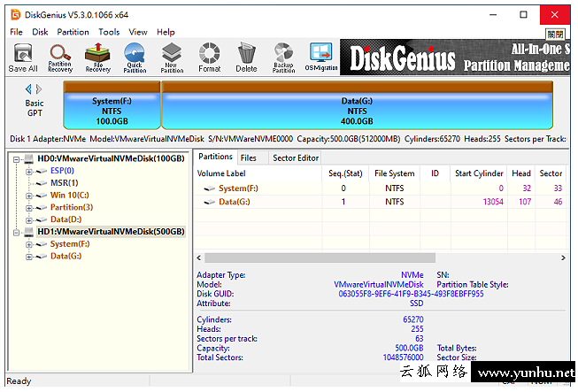Click the Start Cylinder column header
Viewport: 578px width, 392px height.
point(479,173)
